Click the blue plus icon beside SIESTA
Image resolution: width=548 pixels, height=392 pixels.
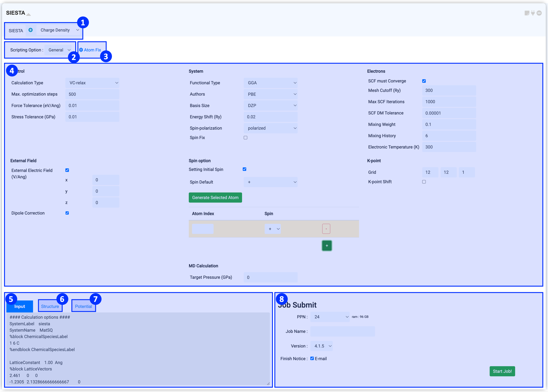pyautogui.click(x=30, y=30)
